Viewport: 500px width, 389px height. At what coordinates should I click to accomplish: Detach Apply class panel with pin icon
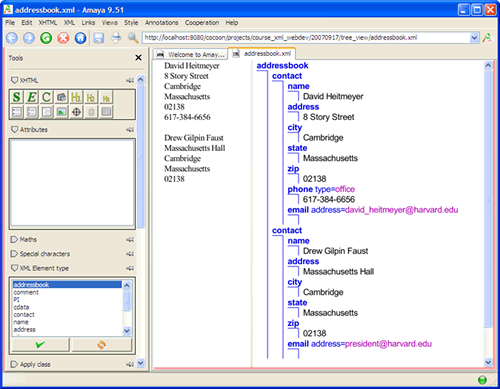click(130, 365)
